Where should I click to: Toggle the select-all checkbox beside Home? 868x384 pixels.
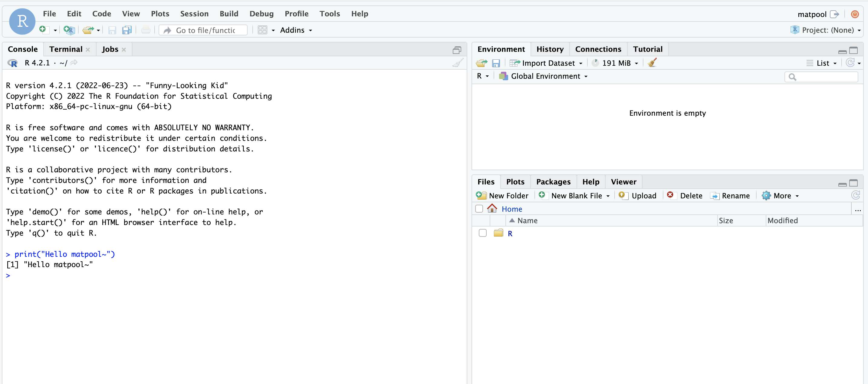coord(479,209)
